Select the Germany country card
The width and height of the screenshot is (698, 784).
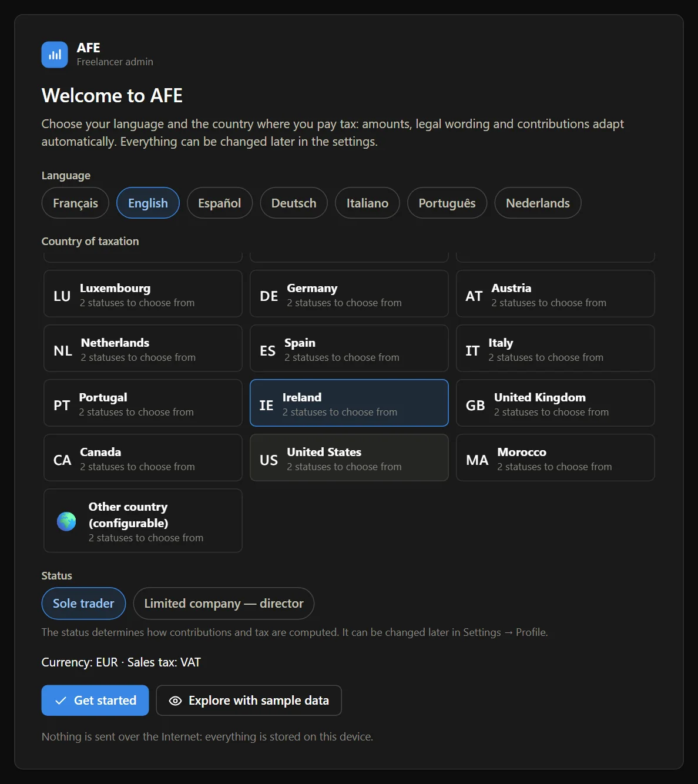[x=349, y=294]
